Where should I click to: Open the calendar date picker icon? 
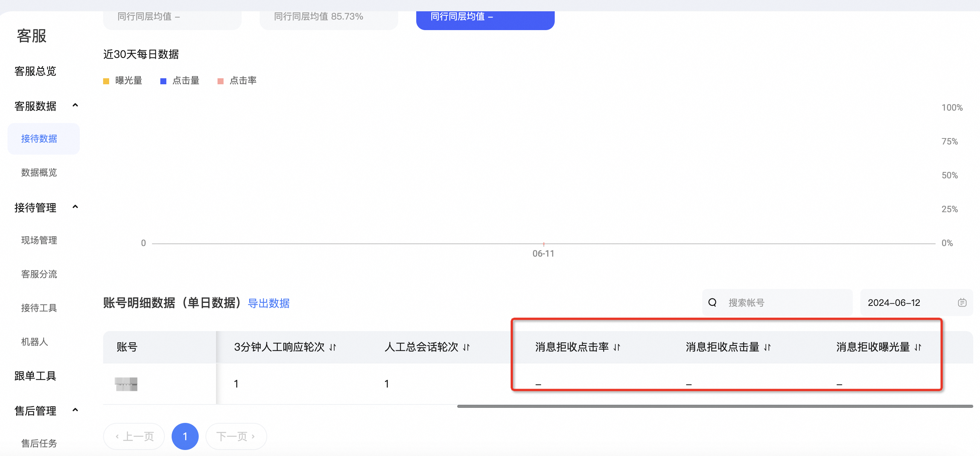click(x=962, y=303)
